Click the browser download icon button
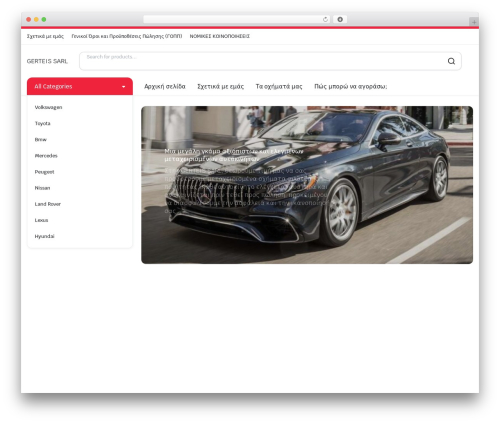 [340, 20]
